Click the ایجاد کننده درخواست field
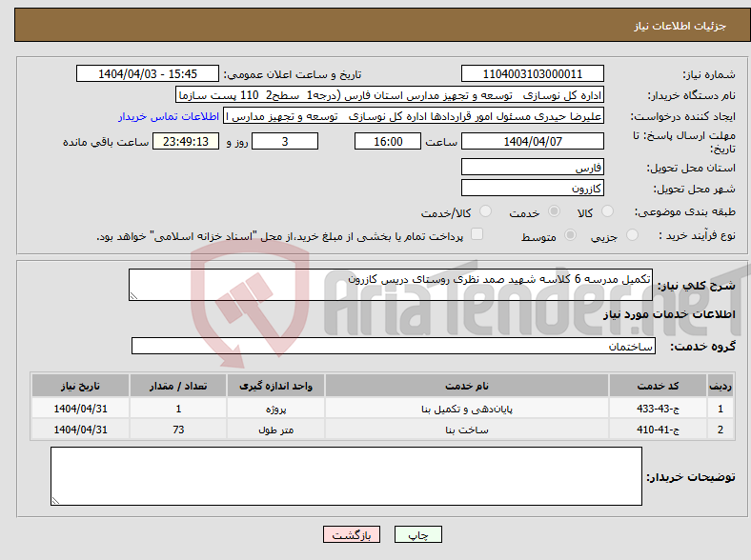Viewport: 751px width, 560px height. click(414, 116)
